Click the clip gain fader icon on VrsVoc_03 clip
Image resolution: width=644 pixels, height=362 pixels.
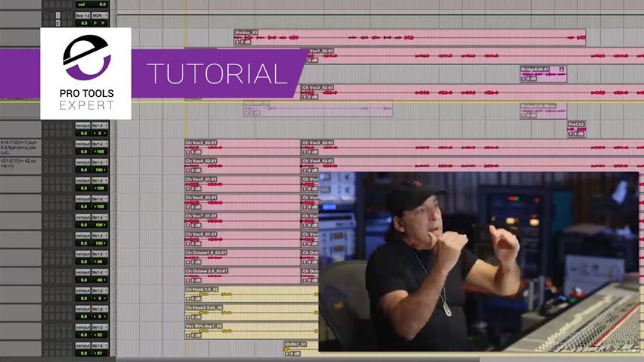[x=237, y=42]
